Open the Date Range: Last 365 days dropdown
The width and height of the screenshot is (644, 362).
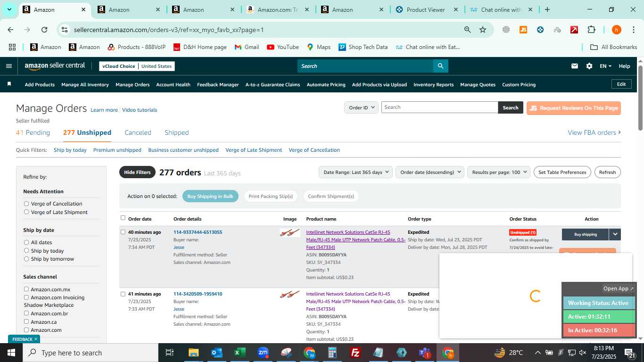355,172
